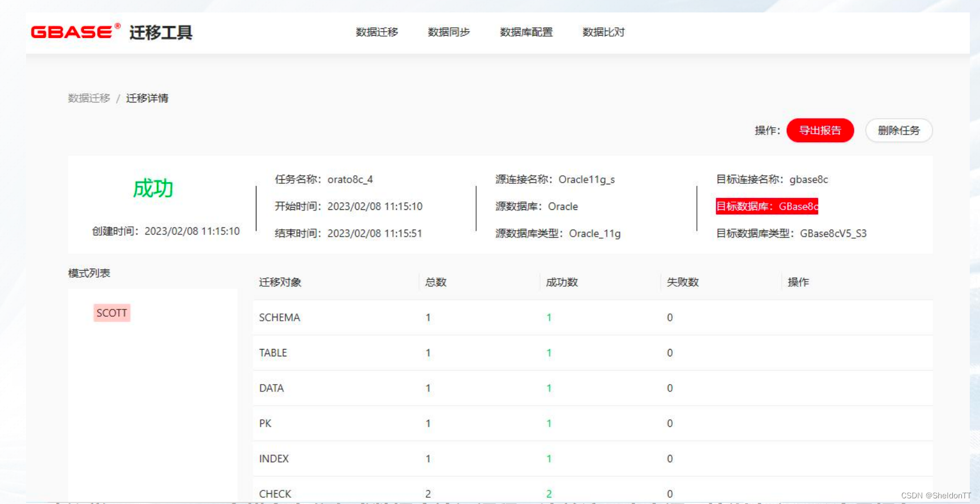Click the 迁移详情 breadcrumb
The width and height of the screenshot is (980, 504).
tap(147, 98)
